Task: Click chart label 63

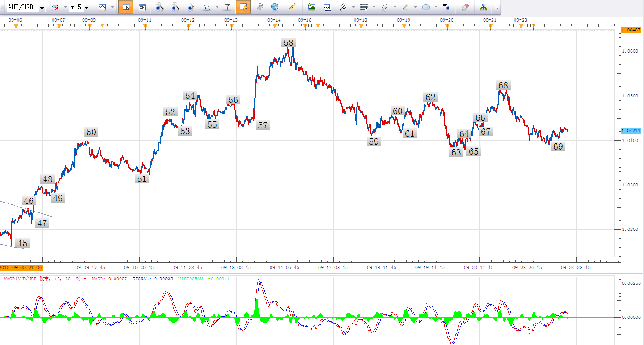Action: click(x=456, y=152)
